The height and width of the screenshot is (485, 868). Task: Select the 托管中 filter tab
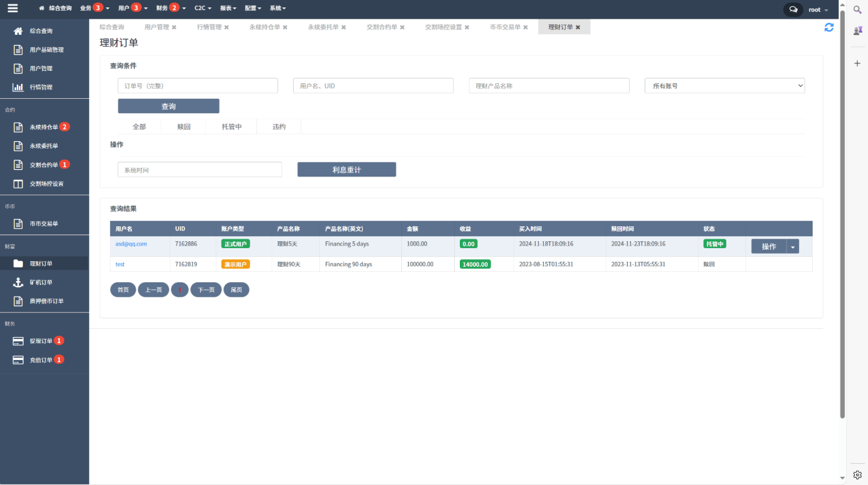[x=231, y=127]
